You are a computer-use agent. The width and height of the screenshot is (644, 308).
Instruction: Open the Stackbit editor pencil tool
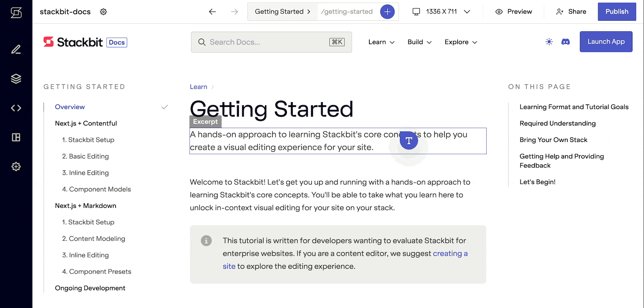click(x=16, y=49)
